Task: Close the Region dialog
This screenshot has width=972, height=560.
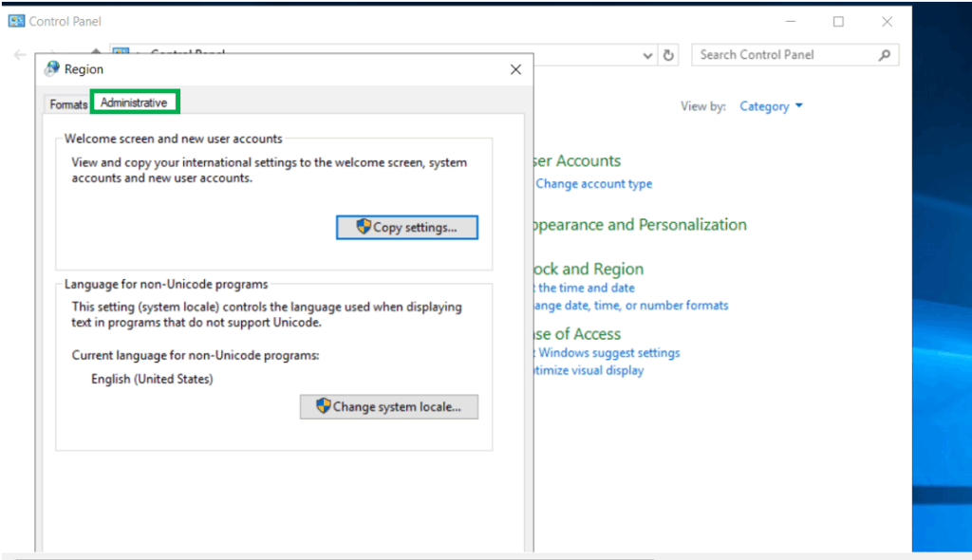Action: [515, 69]
